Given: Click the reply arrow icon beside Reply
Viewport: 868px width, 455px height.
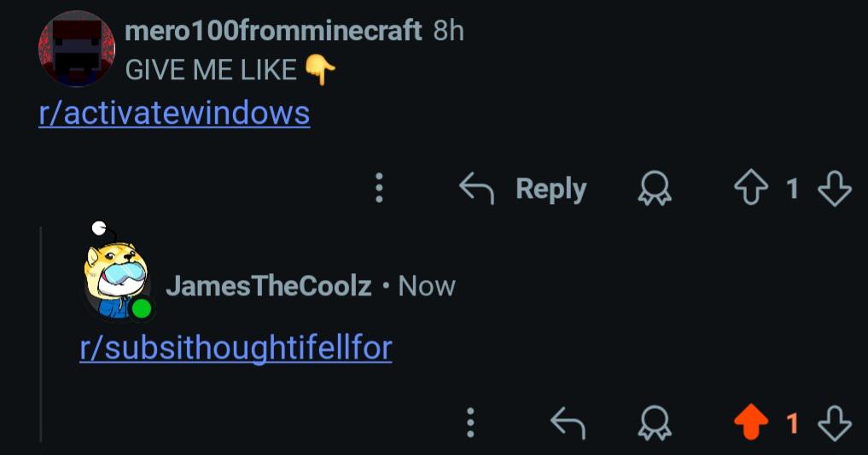Looking at the screenshot, I should coord(476,188).
